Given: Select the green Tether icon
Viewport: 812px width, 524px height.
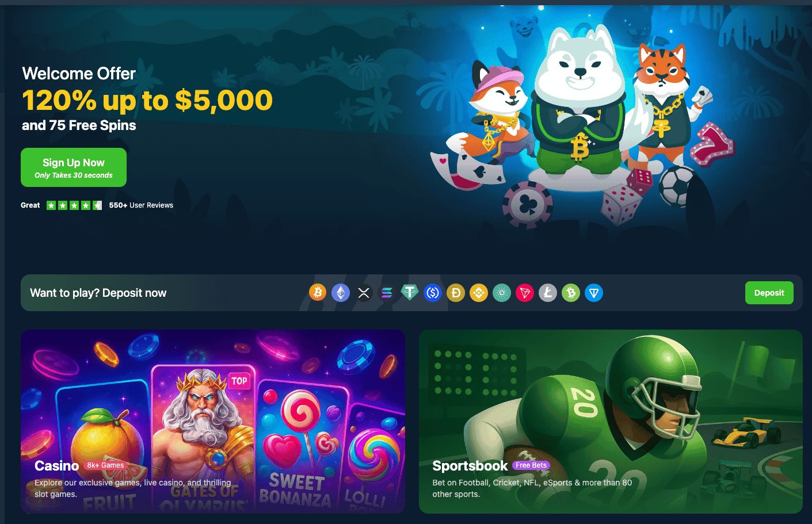Looking at the screenshot, I should (x=410, y=293).
